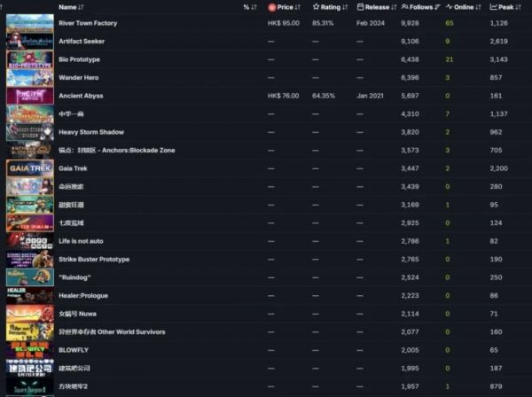
Task: Select the Healer:Prologue game name
Action: click(82, 295)
